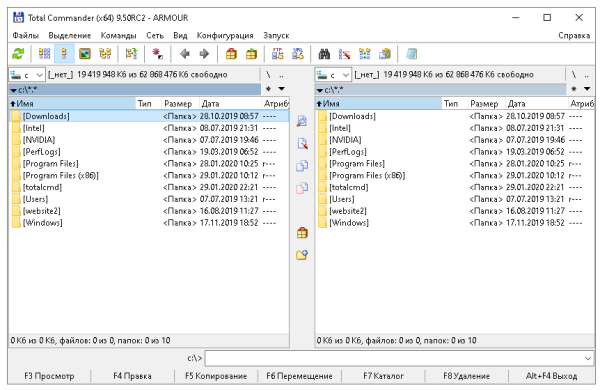
Task: Click F3 Просмотр button
Action: point(49,376)
